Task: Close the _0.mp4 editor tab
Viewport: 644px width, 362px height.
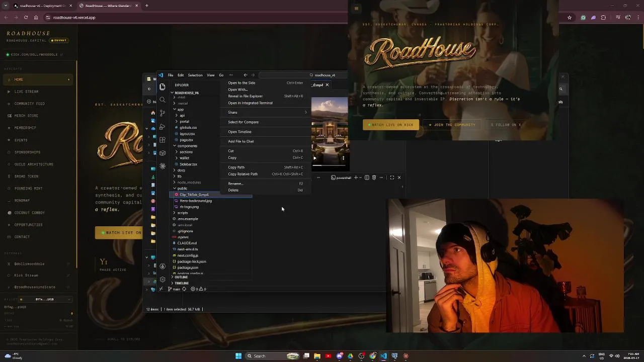Action: (x=327, y=85)
